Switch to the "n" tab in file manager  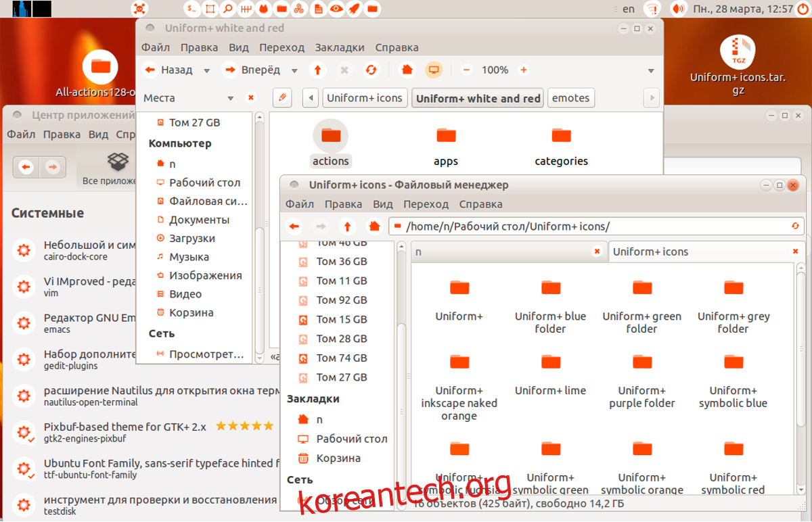[501, 252]
